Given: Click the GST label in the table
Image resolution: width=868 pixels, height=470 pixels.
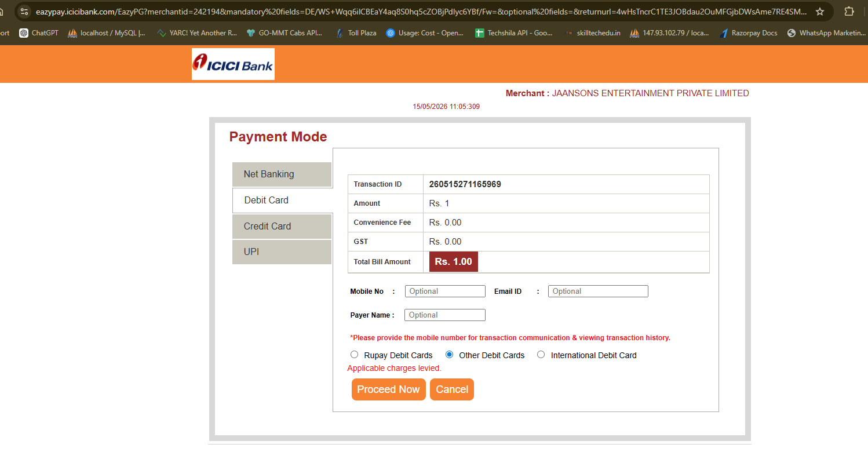Looking at the screenshot, I should pyautogui.click(x=361, y=242).
